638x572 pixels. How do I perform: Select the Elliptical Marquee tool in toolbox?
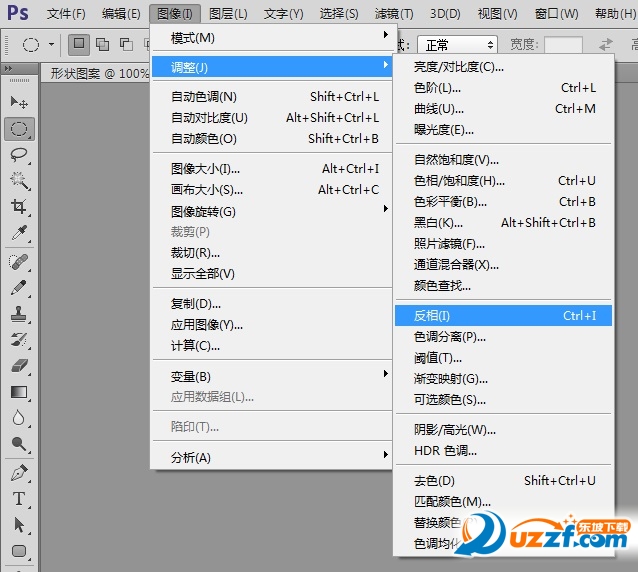click(x=19, y=129)
